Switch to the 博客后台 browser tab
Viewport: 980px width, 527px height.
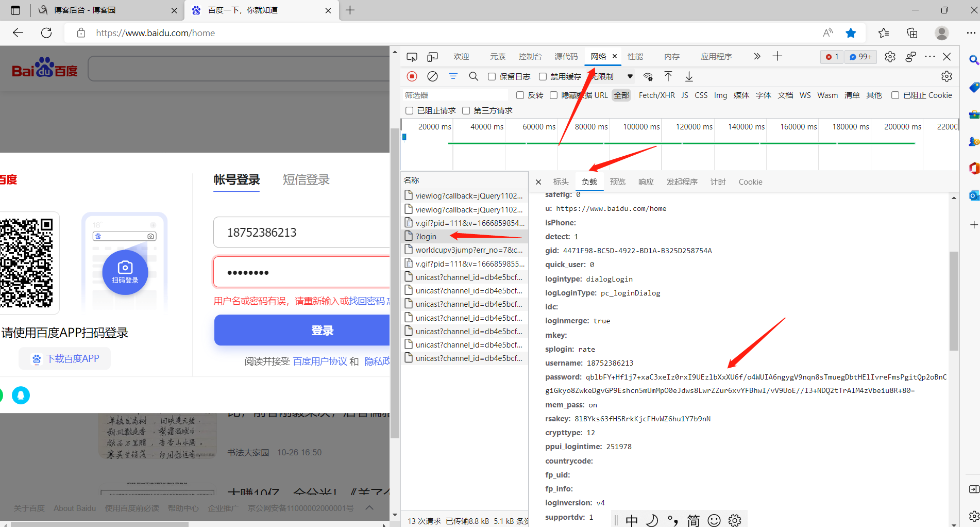(x=108, y=10)
